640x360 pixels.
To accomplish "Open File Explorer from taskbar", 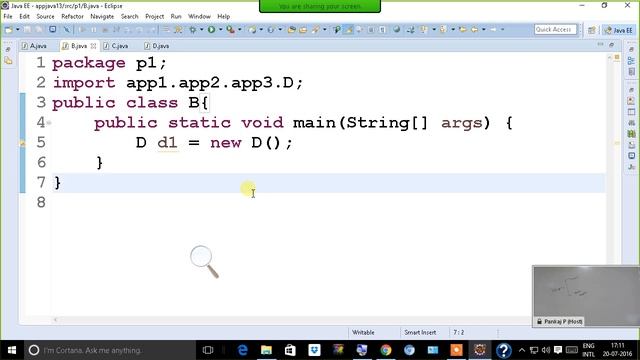I will [x=266, y=350].
